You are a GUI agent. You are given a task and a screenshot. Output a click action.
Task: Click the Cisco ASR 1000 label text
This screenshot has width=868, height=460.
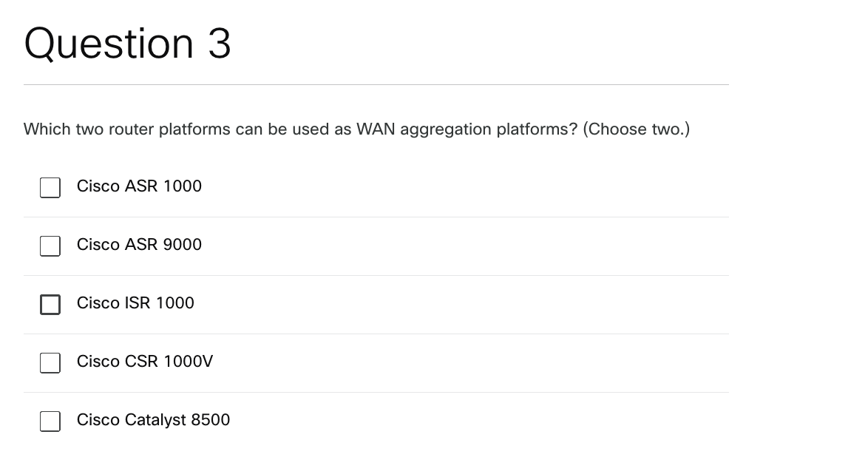(x=139, y=186)
